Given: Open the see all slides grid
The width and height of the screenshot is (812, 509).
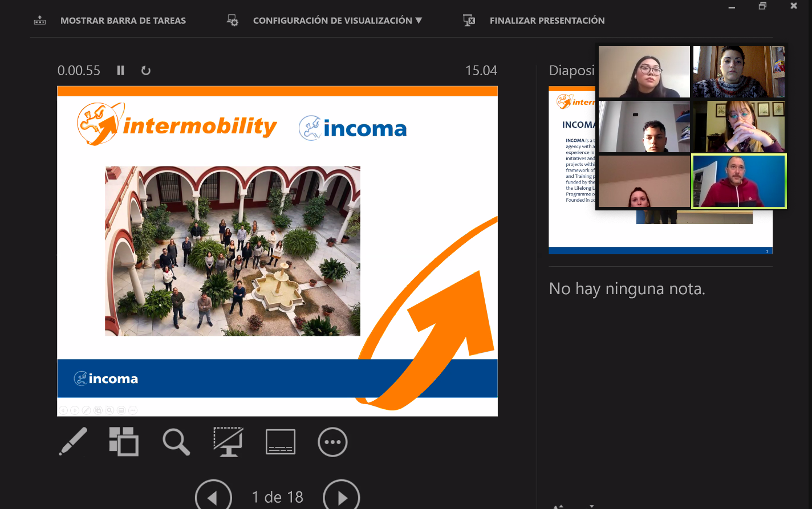Looking at the screenshot, I should tap(124, 442).
